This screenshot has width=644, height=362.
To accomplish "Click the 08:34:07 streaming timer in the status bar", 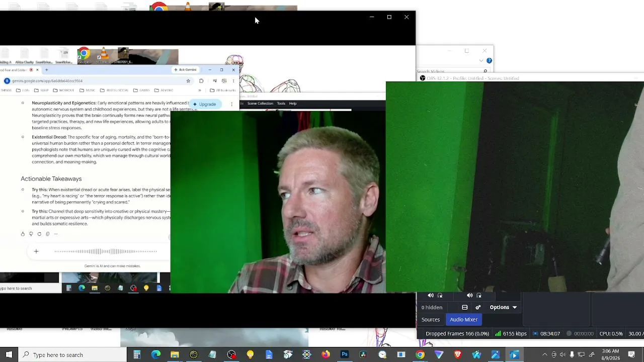I will click(x=546, y=333).
